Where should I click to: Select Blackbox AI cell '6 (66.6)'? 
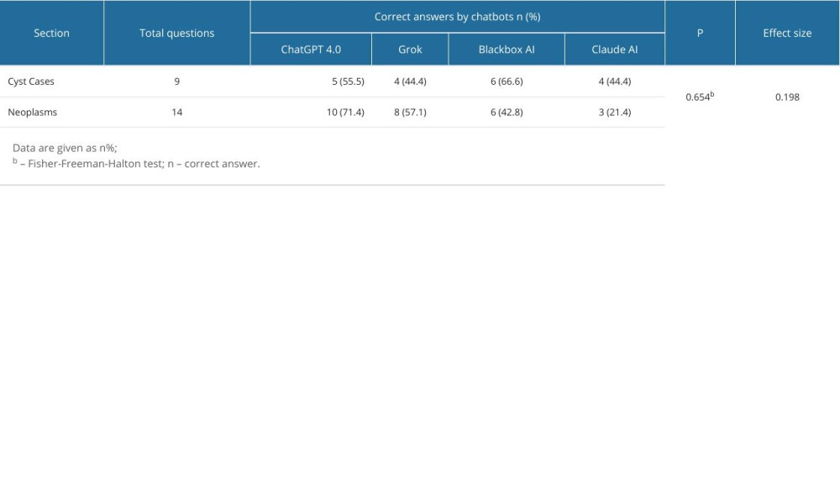tap(507, 81)
